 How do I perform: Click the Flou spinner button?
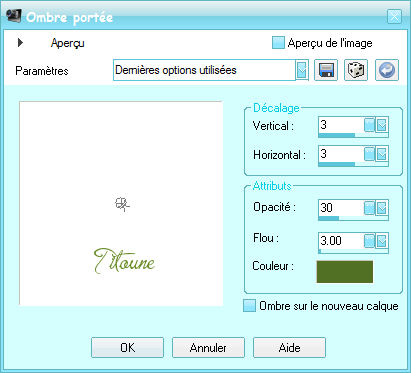click(369, 240)
